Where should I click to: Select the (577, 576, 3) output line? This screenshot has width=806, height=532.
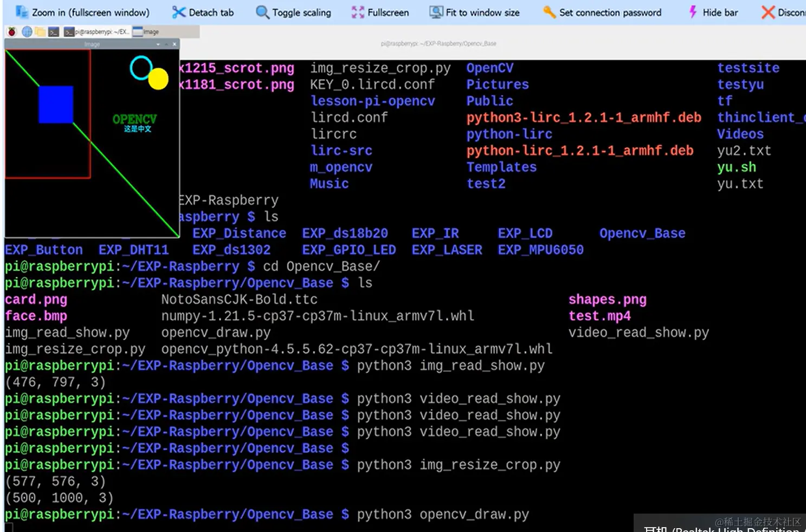(55, 481)
